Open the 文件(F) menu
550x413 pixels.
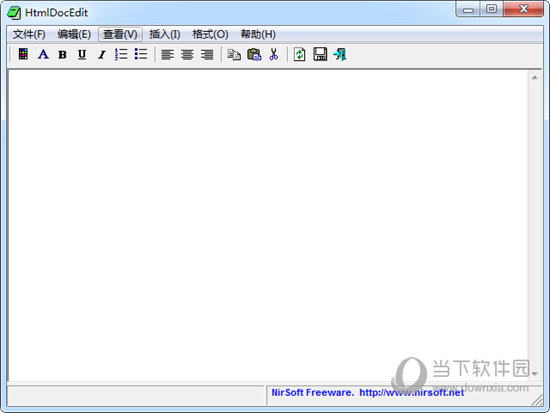(x=29, y=34)
